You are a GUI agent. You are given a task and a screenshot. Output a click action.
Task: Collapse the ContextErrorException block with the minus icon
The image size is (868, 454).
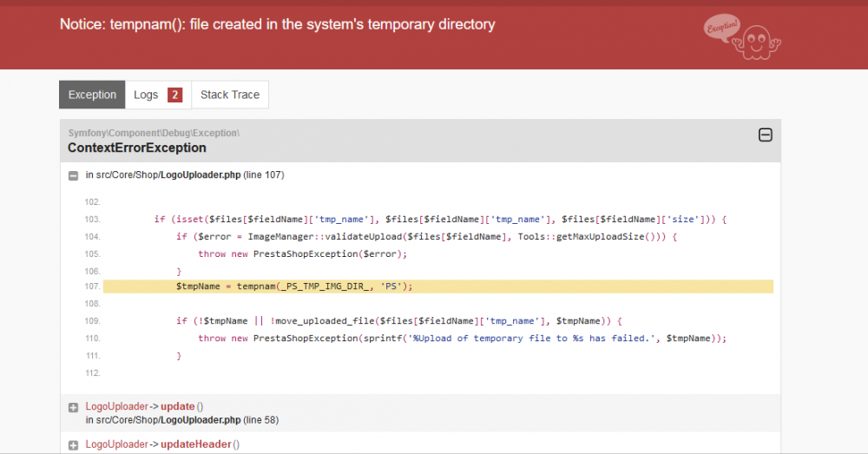(x=765, y=135)
